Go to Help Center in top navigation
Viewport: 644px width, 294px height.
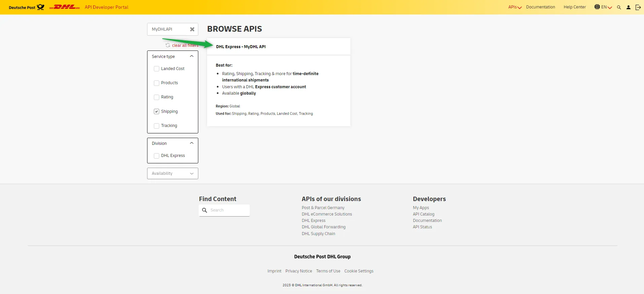[x=575, y=7]
